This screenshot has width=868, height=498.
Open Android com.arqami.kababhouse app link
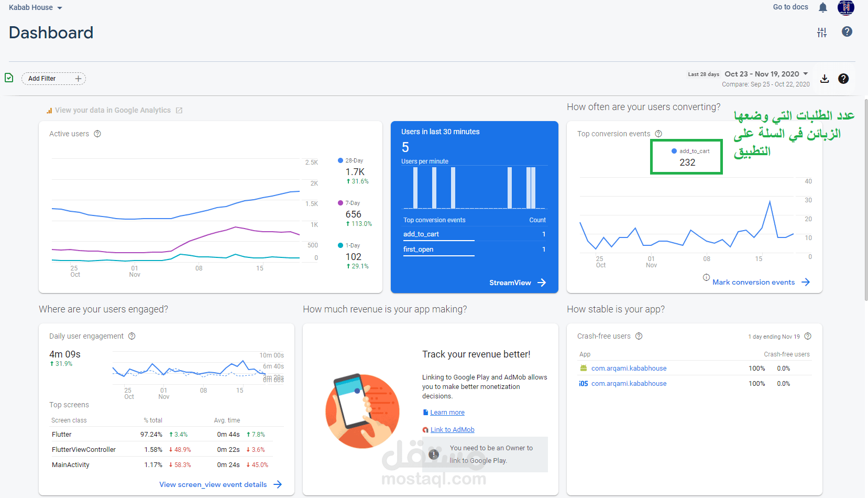tap(629, 369)
